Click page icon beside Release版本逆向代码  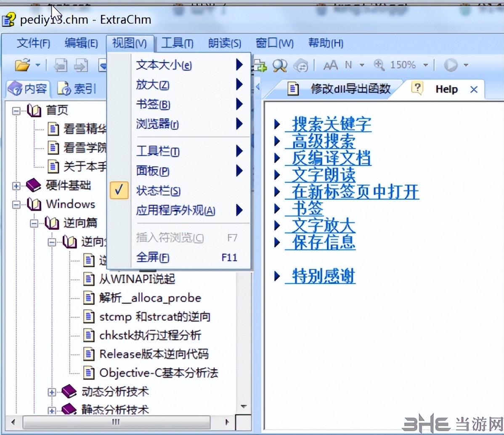(89, 354)
